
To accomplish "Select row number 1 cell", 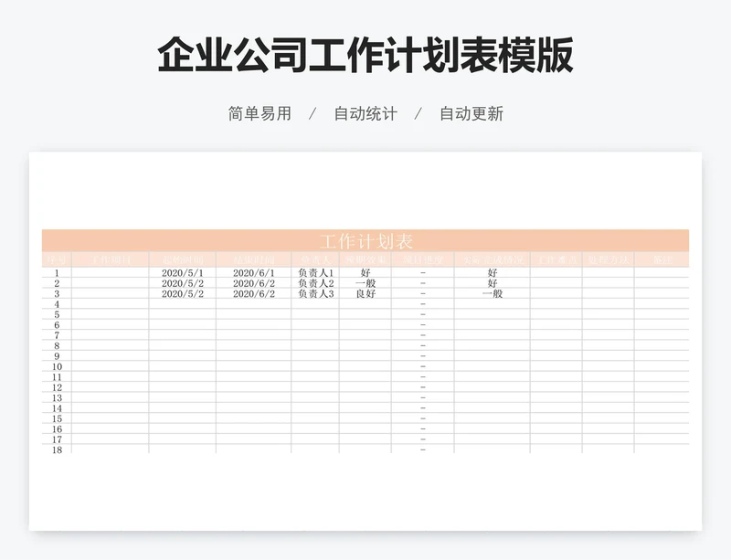I will [57, 273].
